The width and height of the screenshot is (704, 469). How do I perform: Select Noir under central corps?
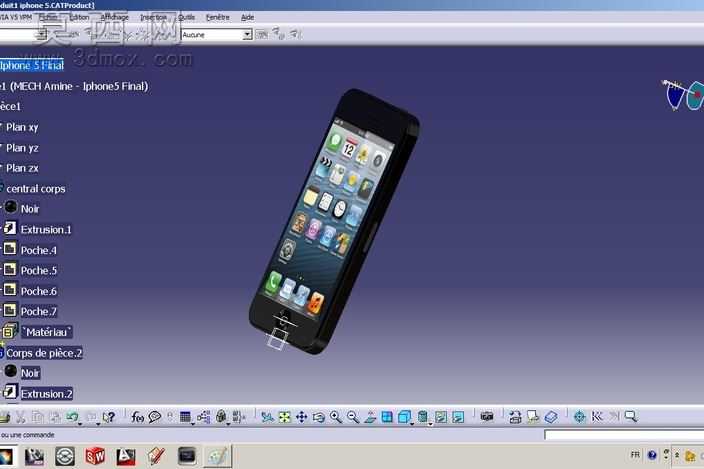pos(30,209)
